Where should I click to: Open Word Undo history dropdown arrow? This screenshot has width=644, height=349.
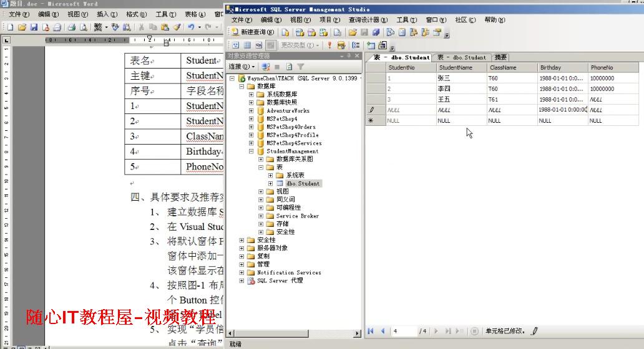pyautogui.click(x=200, y=27)
